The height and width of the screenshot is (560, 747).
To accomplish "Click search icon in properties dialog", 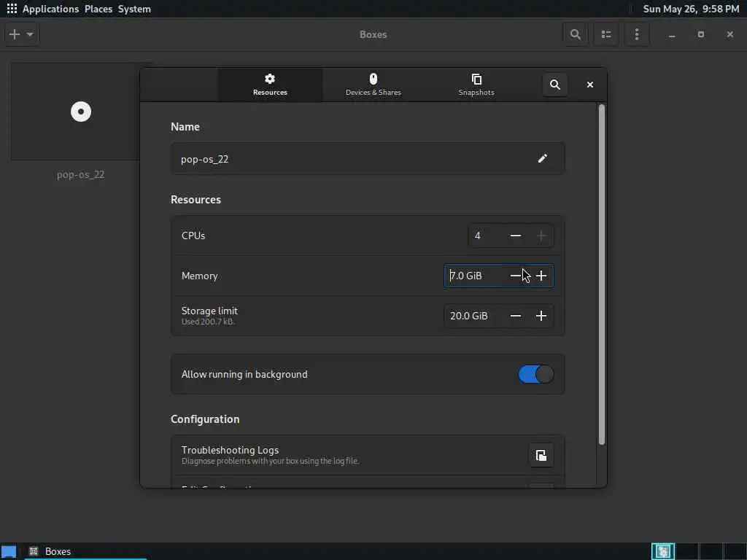I will [x=555, y=85].
